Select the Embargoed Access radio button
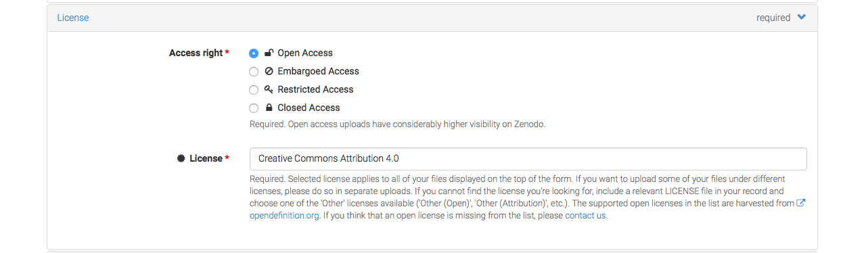Viewport: 868px width, 253px height. click(x=254, y=72)
